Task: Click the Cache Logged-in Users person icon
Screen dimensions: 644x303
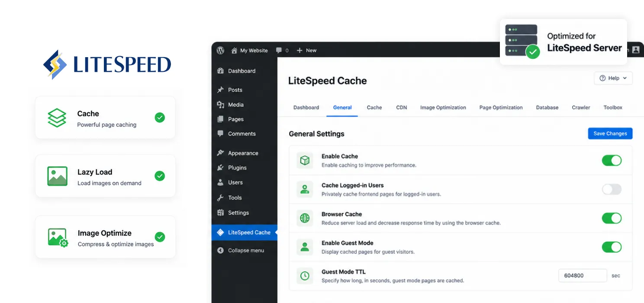Action: [305, 189]
